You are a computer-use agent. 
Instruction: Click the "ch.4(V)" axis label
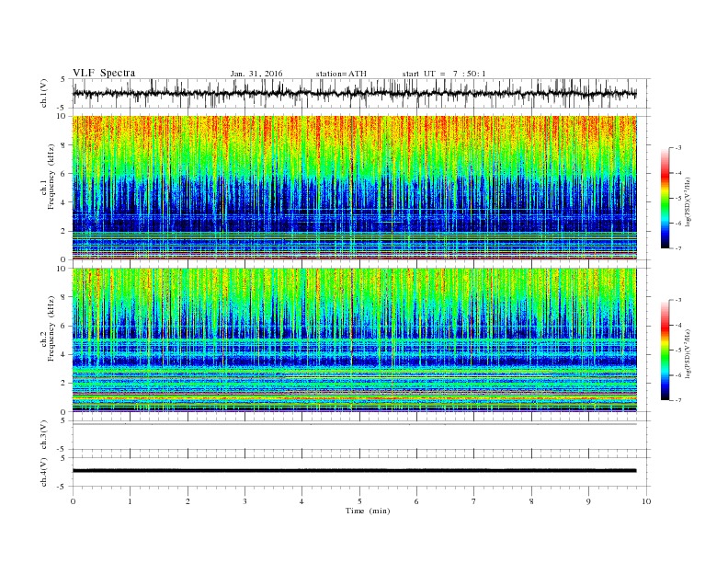44,472
